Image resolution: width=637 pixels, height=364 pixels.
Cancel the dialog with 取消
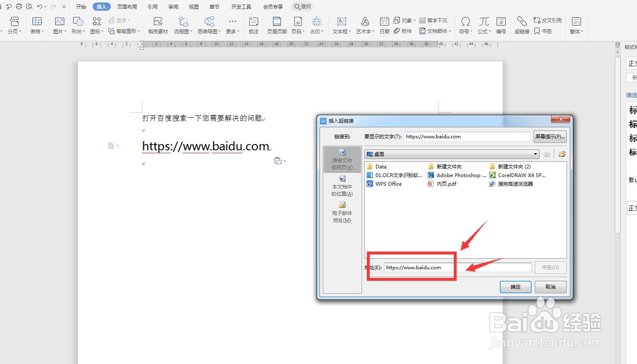(x=551, y=287)
